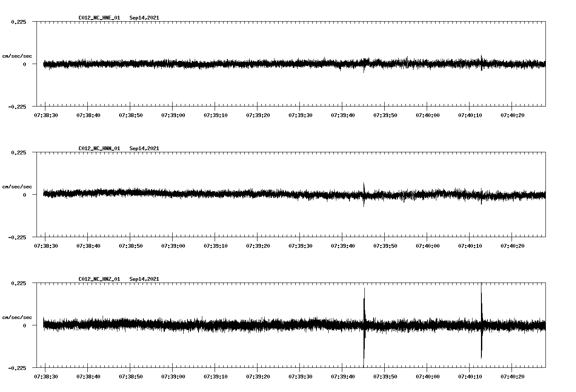Click time label 07:38:30 under HNN plot

click(x=46, y=246)
